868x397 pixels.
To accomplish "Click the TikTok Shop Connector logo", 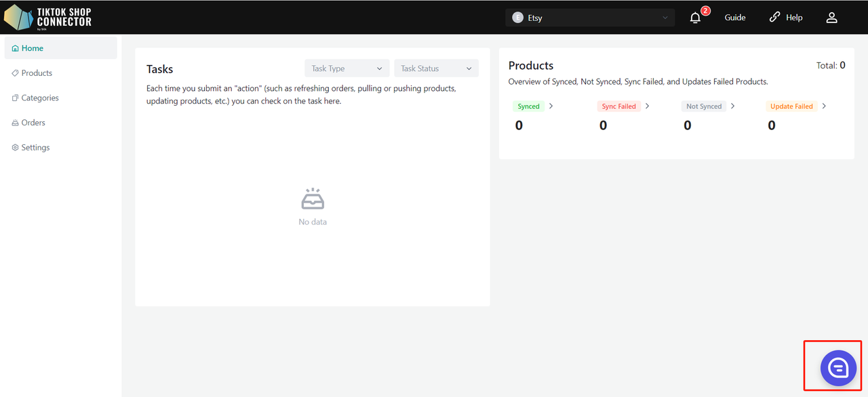I will click(48, 17).
